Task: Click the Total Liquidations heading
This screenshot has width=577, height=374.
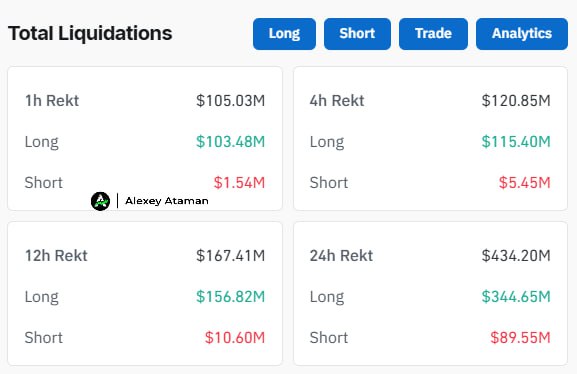Action: 90,33
